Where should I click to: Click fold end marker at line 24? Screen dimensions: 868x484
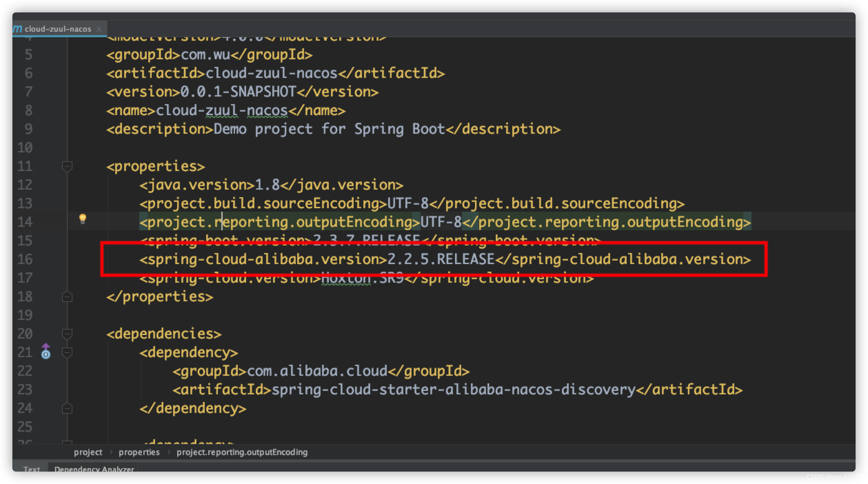point(67,408)
